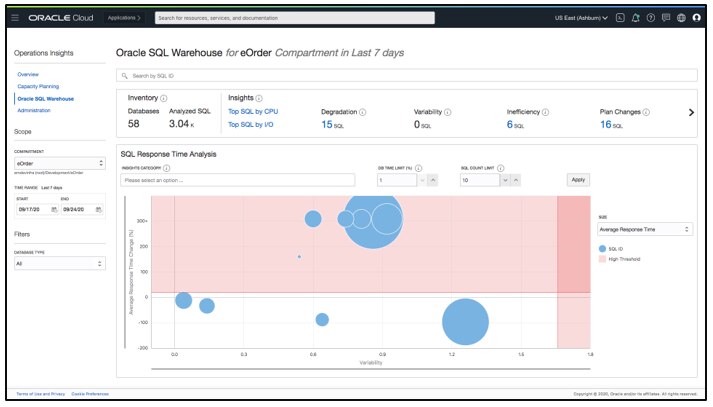Decrease the SQL Count Limit value
This screenshot has height=407, width=713.
pos(505,180)
